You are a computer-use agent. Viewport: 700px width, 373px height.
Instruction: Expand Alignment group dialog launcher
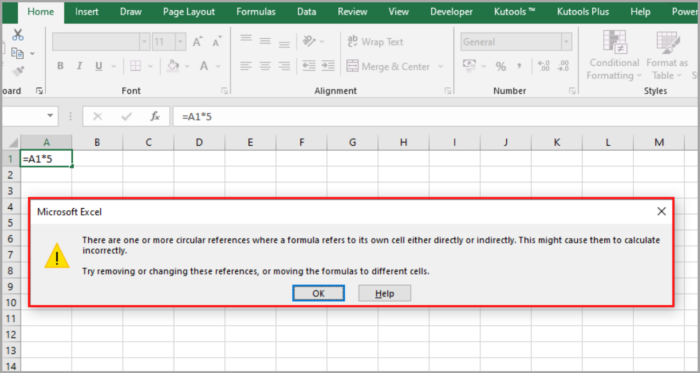447,91
